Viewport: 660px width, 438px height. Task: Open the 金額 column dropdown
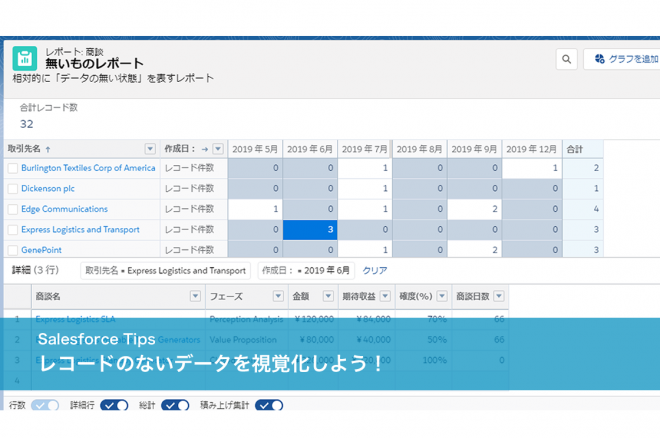(x=328, y=296)
